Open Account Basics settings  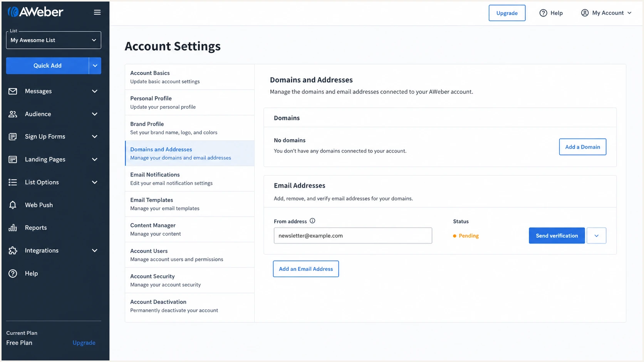(190, 77)
